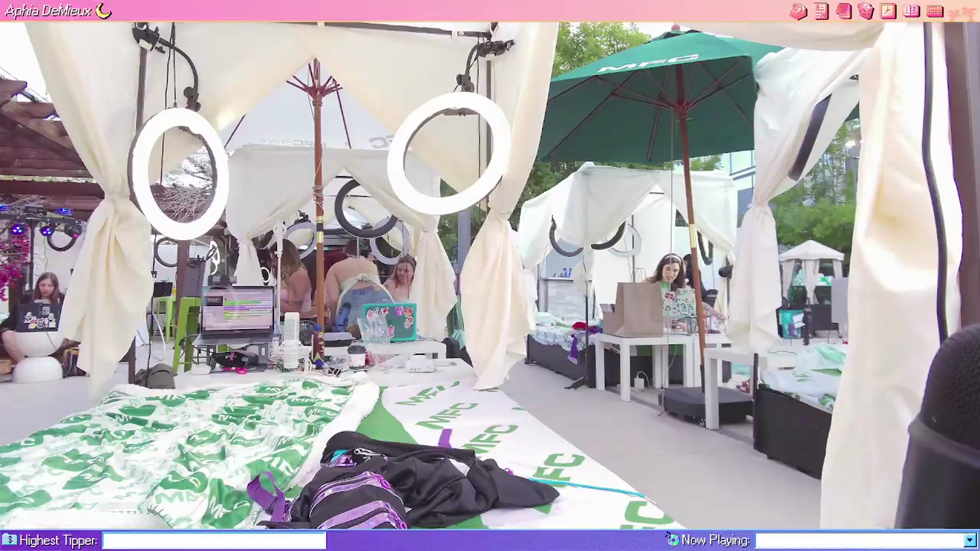Click the Aphia DeMieux title text

48,11
